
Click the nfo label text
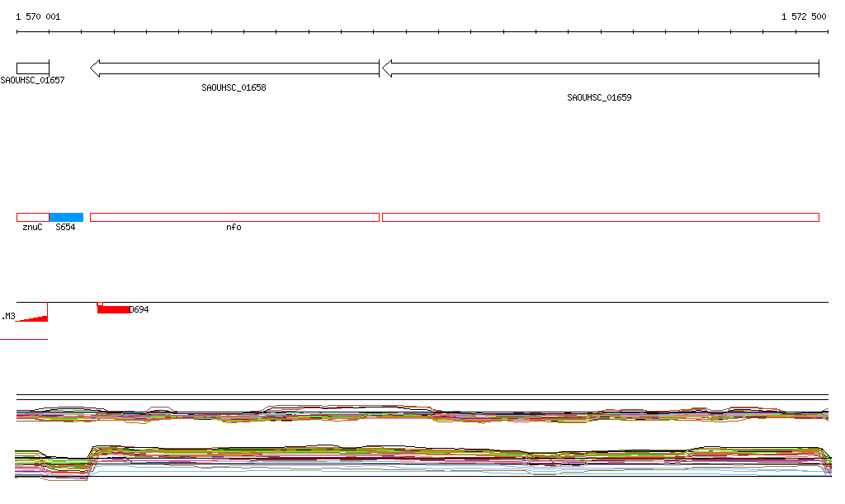234,227
